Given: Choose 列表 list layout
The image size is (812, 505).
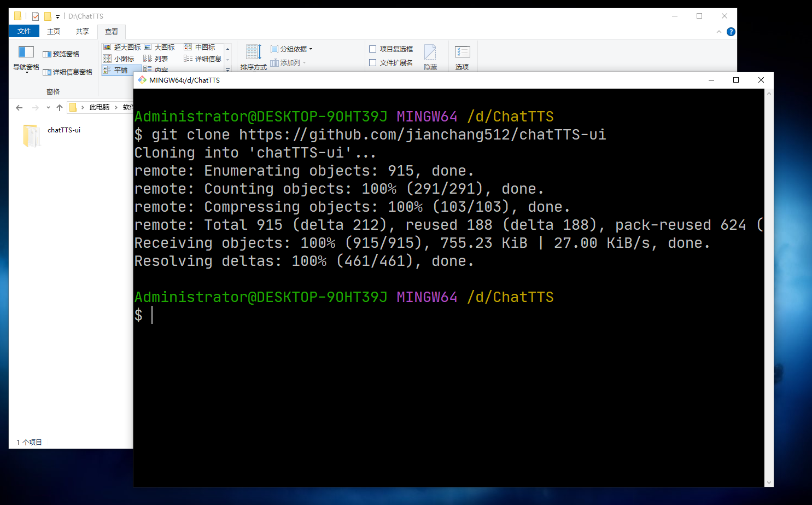Looking at the screenshot, I should [156, 59].
